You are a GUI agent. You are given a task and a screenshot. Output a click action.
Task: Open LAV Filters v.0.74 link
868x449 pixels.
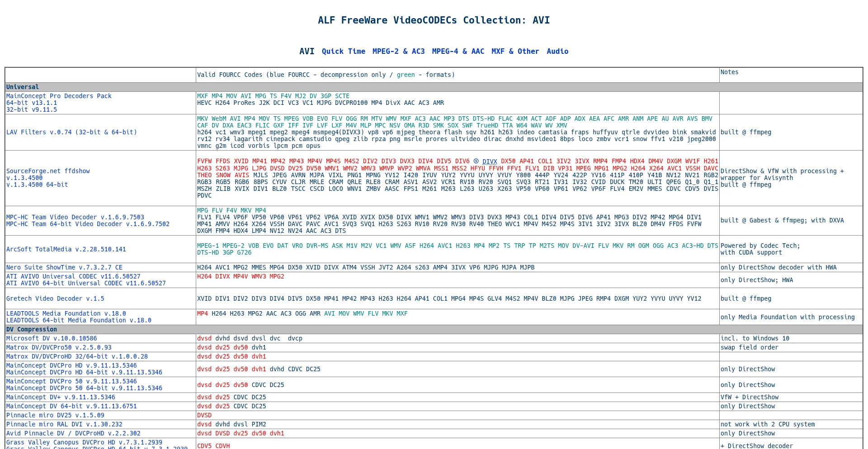tap(71, 132)
